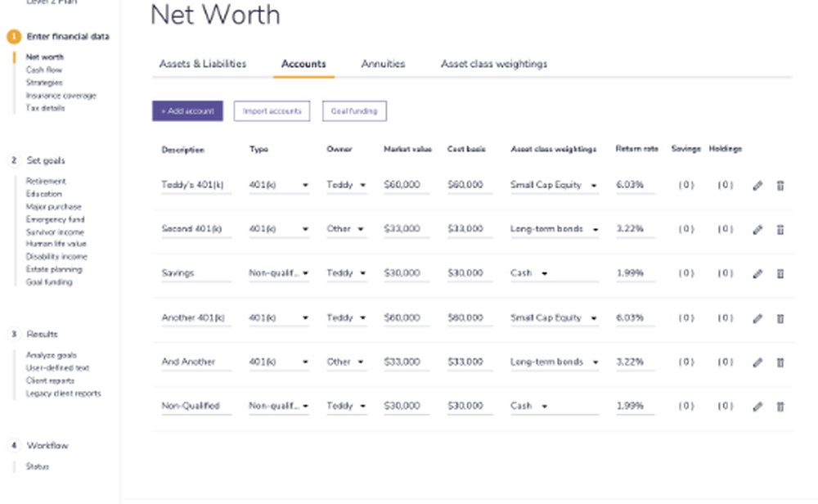Select the Accounts tab
This screenshot has width=818, height=504.
(303, 64)
